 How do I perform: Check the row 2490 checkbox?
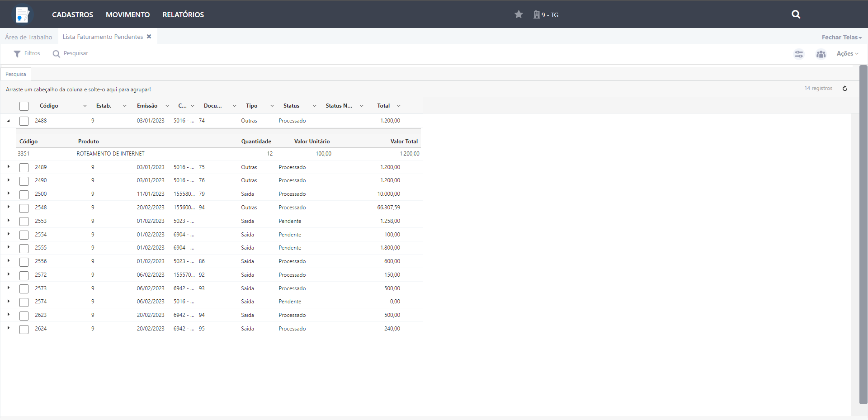click(24, 181)
